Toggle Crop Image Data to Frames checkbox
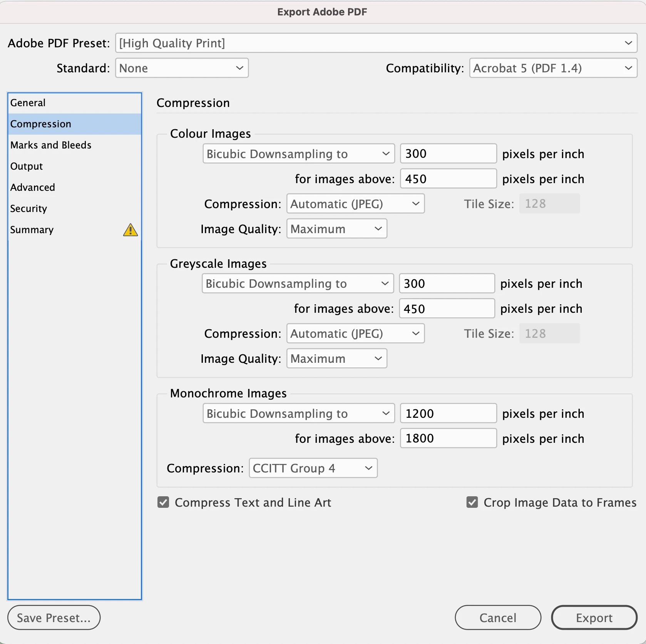The image size is (646, 644). [x=472, y=502]
